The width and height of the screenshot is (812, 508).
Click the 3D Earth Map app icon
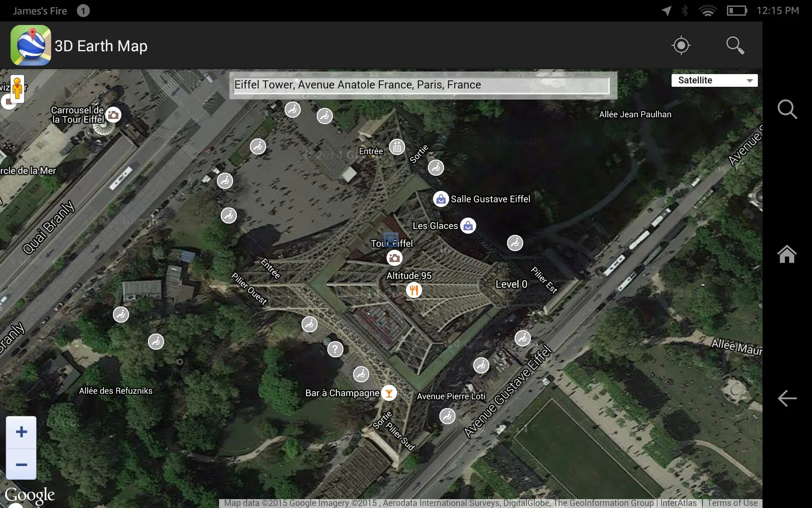(x=30, y=46)
